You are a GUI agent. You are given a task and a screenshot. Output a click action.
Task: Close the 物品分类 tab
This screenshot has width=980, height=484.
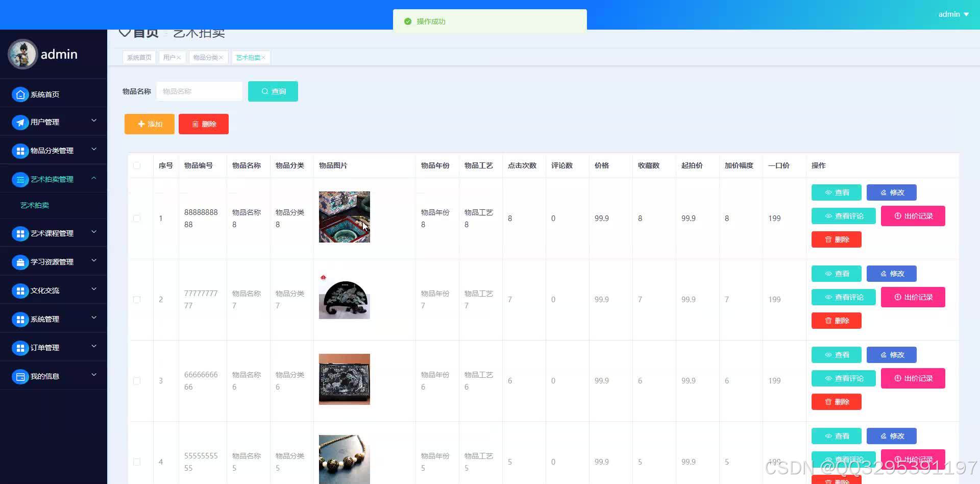(220, 57)
